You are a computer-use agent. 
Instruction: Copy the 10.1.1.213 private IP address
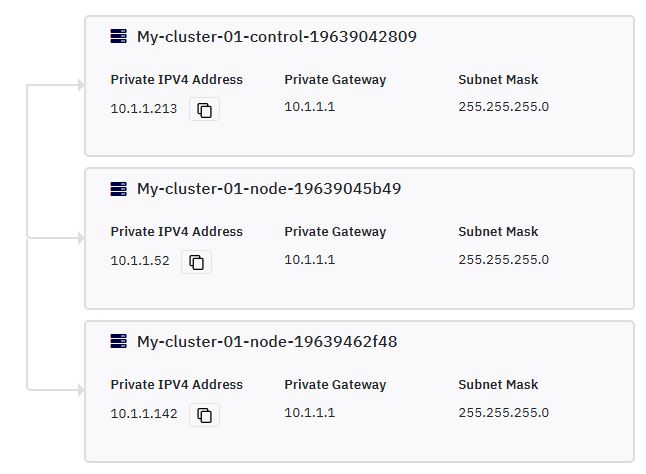[x=204, y=110]
